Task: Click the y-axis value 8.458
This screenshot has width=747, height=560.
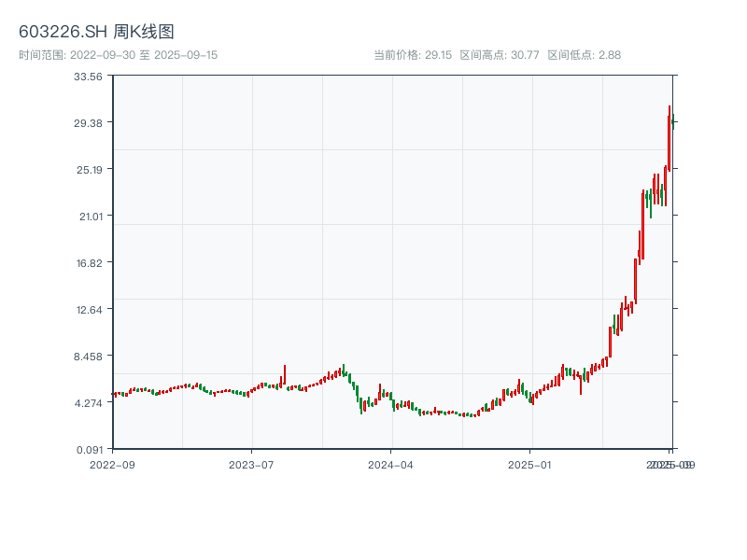Action: click(x=88, y=357)
